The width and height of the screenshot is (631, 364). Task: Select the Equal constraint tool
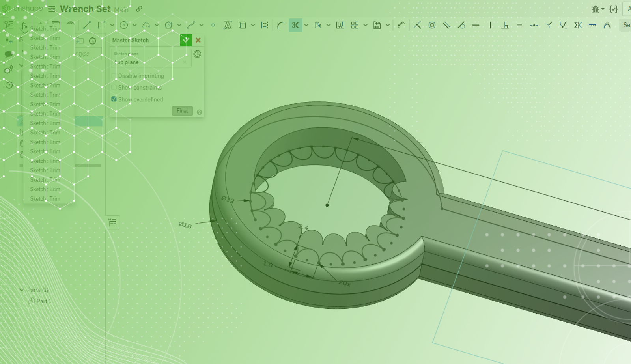[519, 25]
